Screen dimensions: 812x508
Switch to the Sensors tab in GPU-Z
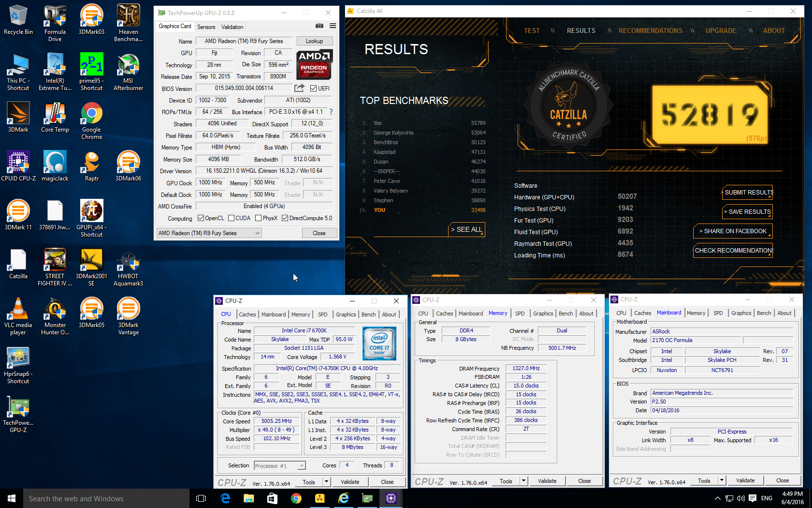(206, 27)
